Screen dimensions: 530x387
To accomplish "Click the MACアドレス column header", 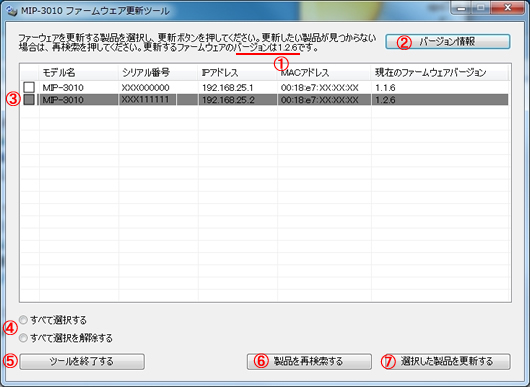I will click(324, 72).
